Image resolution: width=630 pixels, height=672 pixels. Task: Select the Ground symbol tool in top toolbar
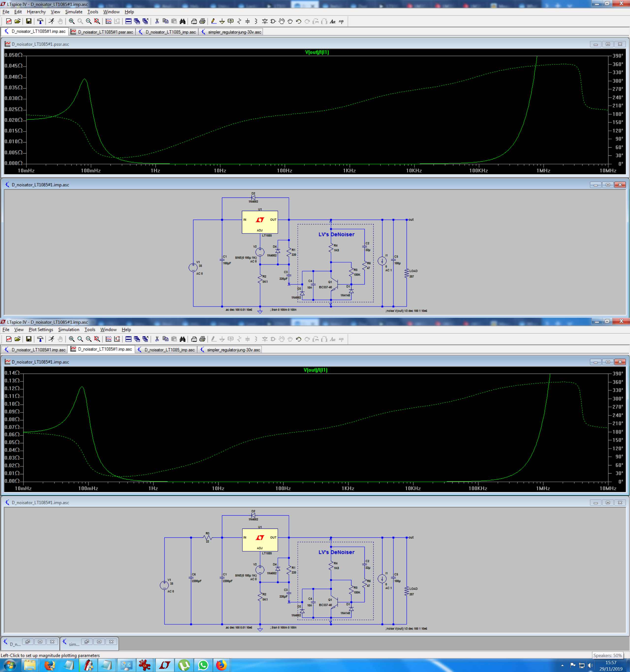click(x=222, y=21)
